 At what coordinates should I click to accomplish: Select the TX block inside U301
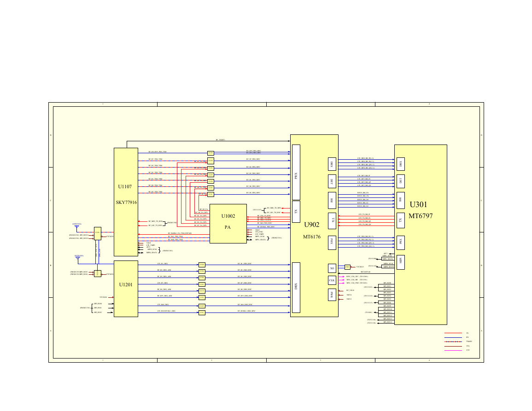(400, 220)
